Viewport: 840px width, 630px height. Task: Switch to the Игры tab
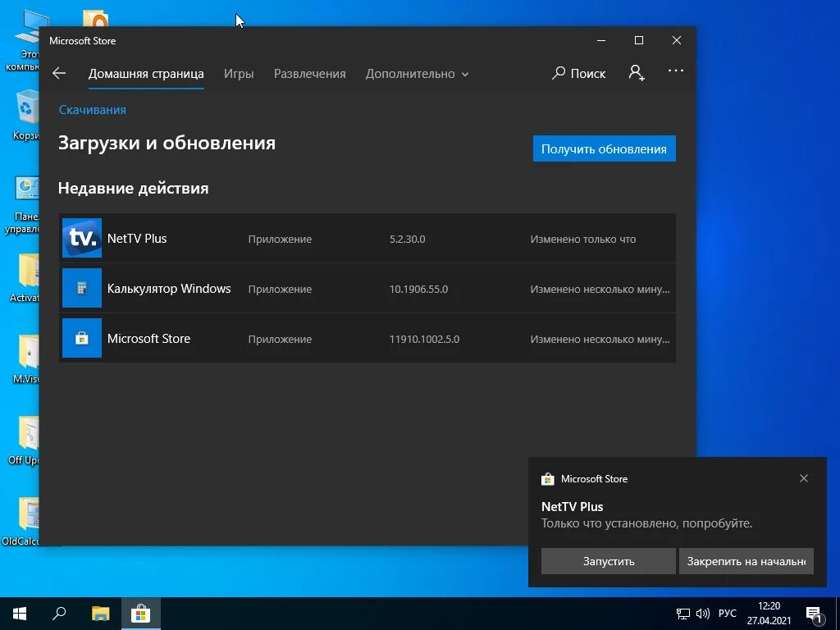pyautogui.click(x=239, y=73)
